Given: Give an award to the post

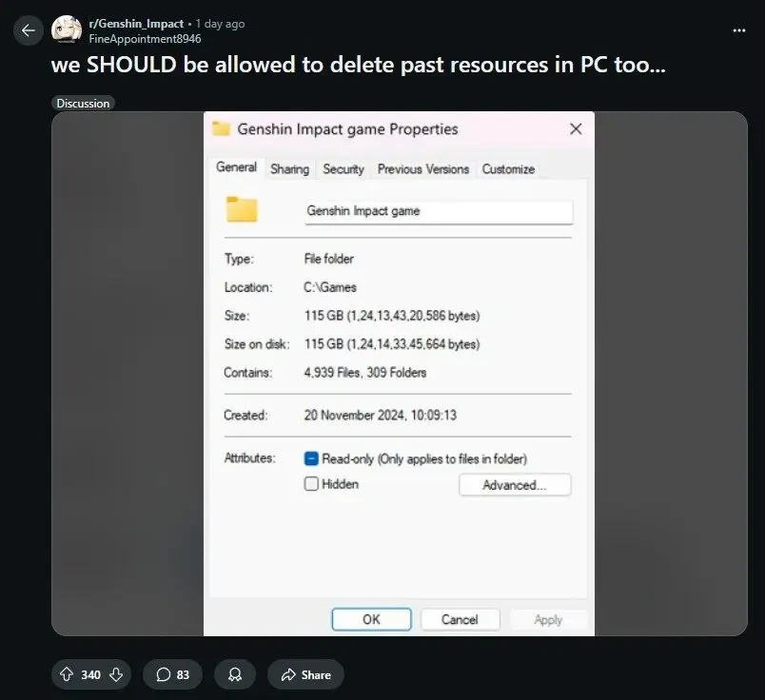Looking at the screenshot, I should point(235,674).
